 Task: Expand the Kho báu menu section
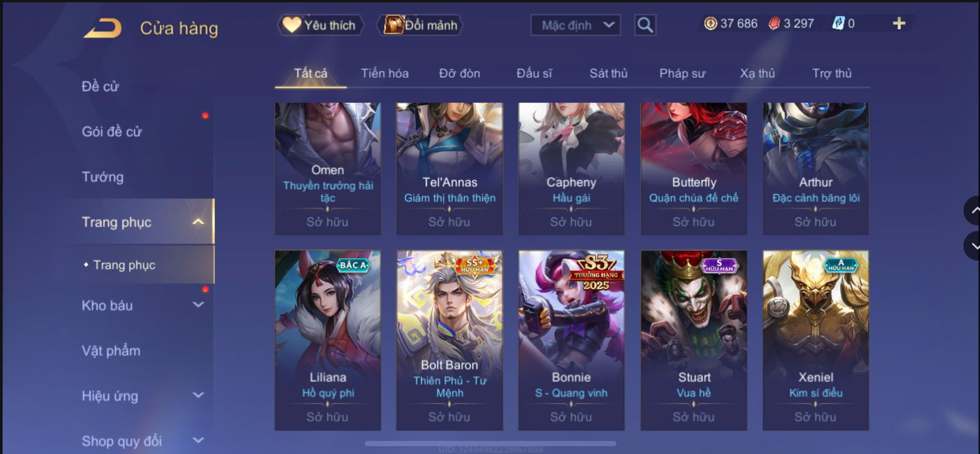point(198,305)
